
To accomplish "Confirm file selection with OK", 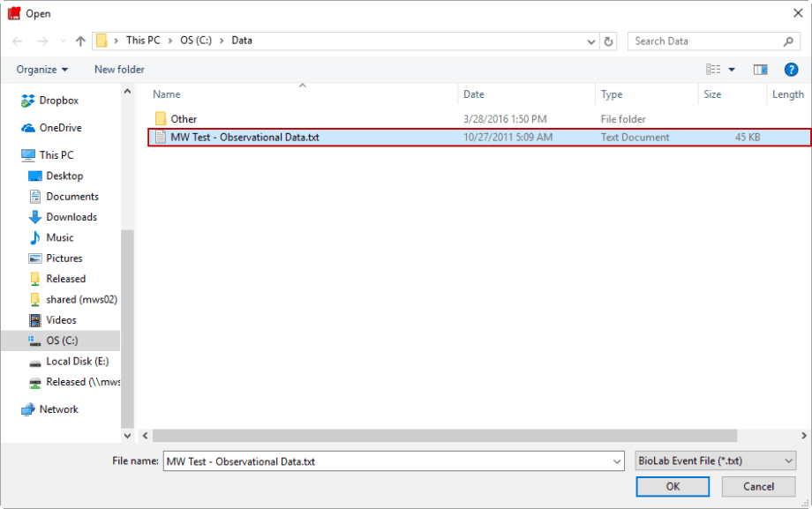I will (672, 486).
